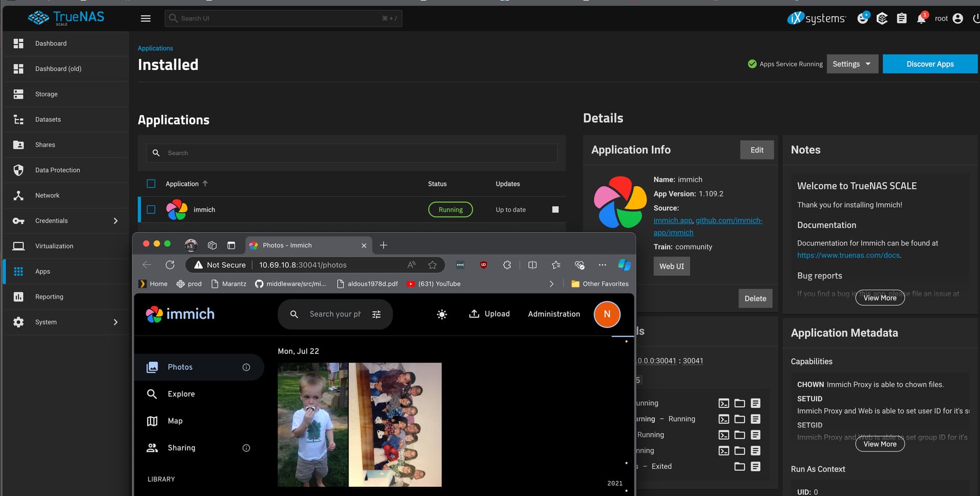
Task: Click the Upload icon in immich
Action: tap(474, 314)
